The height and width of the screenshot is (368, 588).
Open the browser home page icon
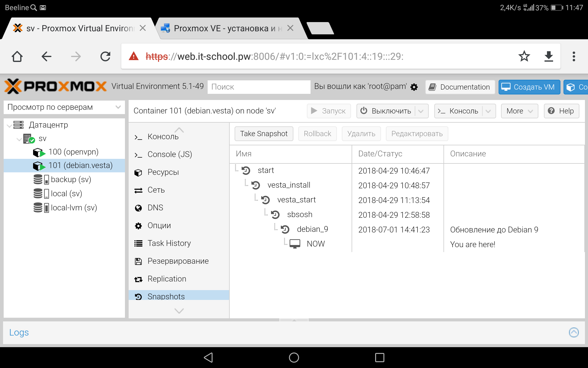(x=17, y=56)
